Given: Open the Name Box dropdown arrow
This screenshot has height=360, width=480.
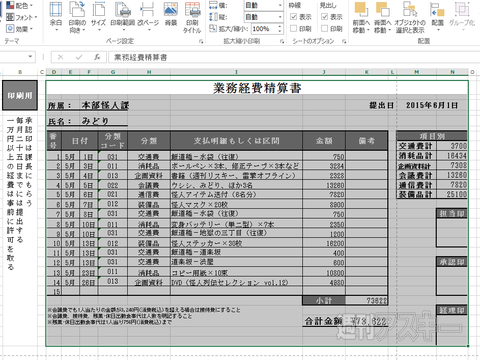Looking at the screenshot, I should pyautogui.click(x=30, y=57).
